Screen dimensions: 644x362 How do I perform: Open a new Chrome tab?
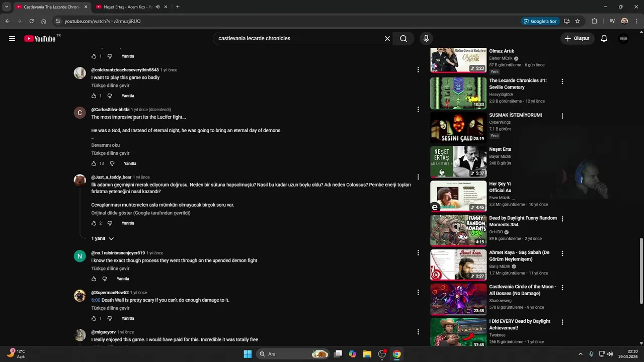tap(178, 7)
